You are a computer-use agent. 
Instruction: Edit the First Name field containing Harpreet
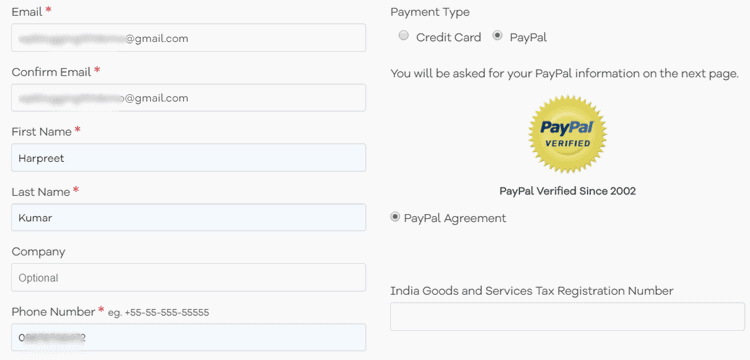pyautogui.click(x=188, y=158)
